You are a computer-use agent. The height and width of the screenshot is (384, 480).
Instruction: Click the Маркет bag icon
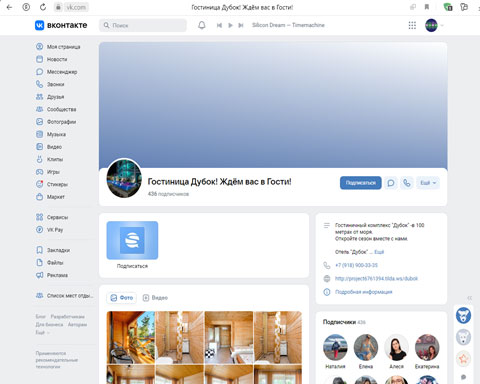[39, 197]
